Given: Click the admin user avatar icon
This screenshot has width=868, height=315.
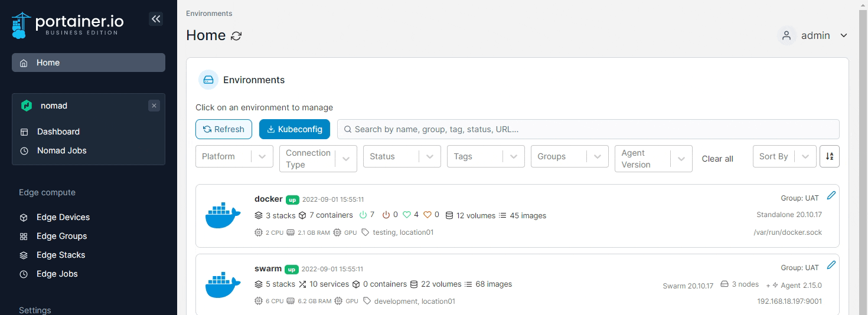Looking at the screenshot, I should click(x=787, y=35).
